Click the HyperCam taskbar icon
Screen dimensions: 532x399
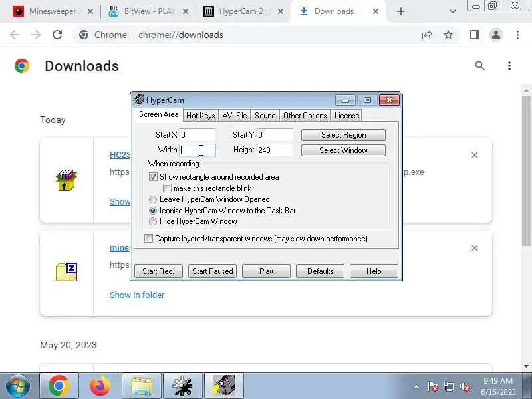pyautogui.click(x=224, y=386)
